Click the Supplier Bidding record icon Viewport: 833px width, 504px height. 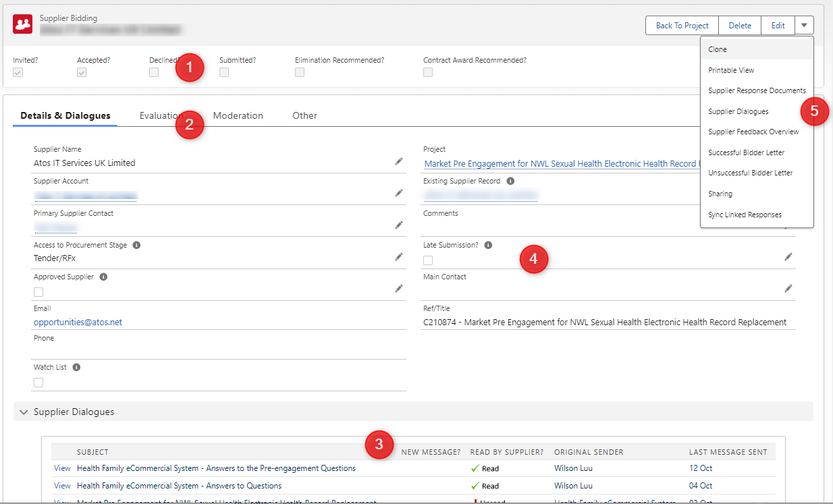click(x=24, y=24)
